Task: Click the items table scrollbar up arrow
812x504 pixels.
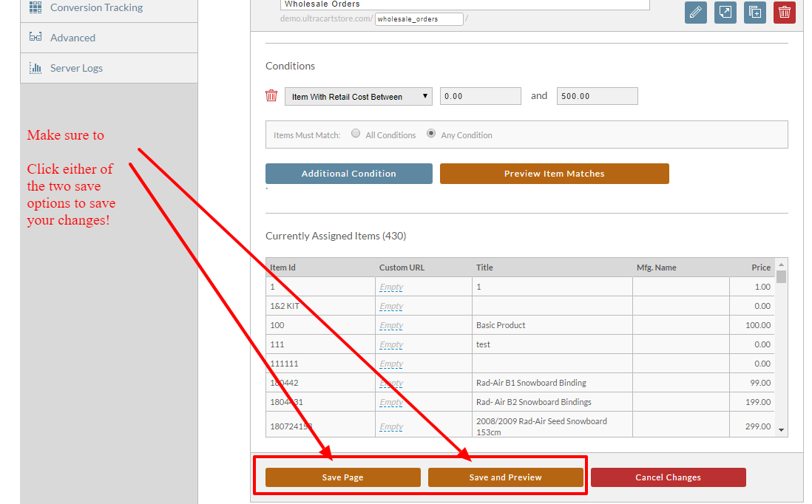Action: point(781,265)
